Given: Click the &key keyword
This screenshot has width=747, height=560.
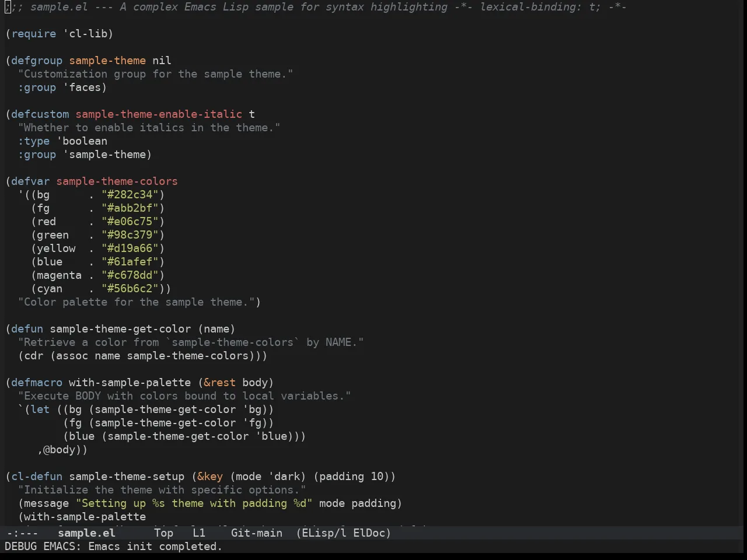Looking at the screenshot, I should pos(210,477).
